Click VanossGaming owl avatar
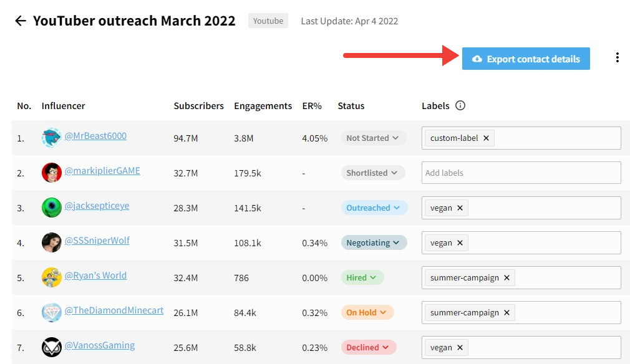The height and width of the screenshot is (364, 630). click(51, 347)
